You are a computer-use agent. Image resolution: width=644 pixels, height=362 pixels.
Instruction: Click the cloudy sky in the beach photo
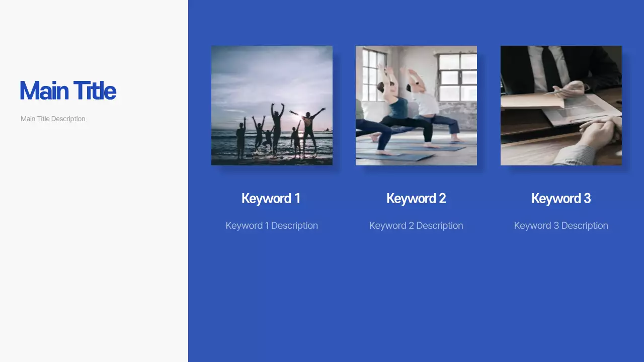click(x=262, y=70)
